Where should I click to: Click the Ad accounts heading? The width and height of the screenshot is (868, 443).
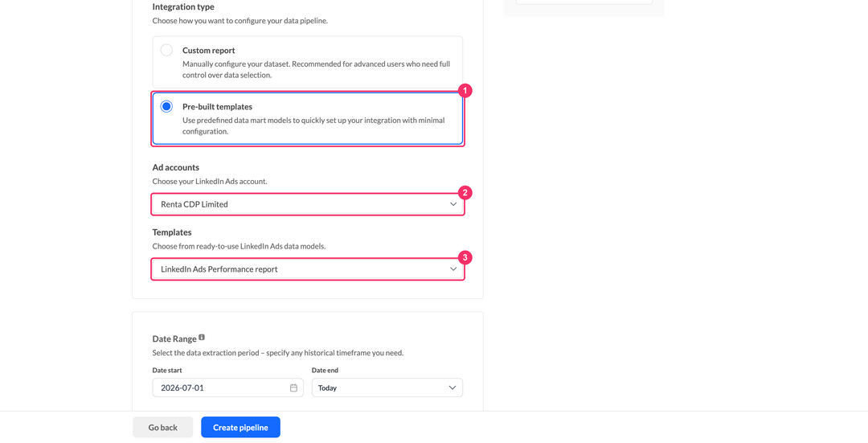(x=175, y=167)
